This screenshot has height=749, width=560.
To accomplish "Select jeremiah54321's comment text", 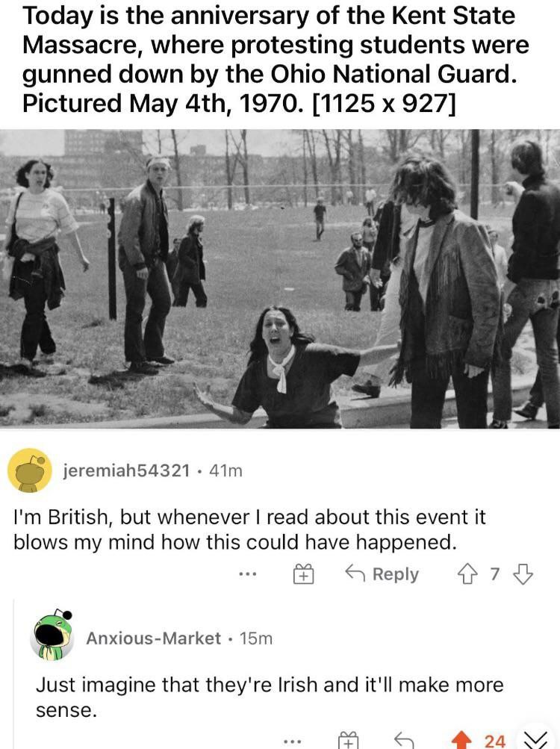I will [x=249, y=529].
